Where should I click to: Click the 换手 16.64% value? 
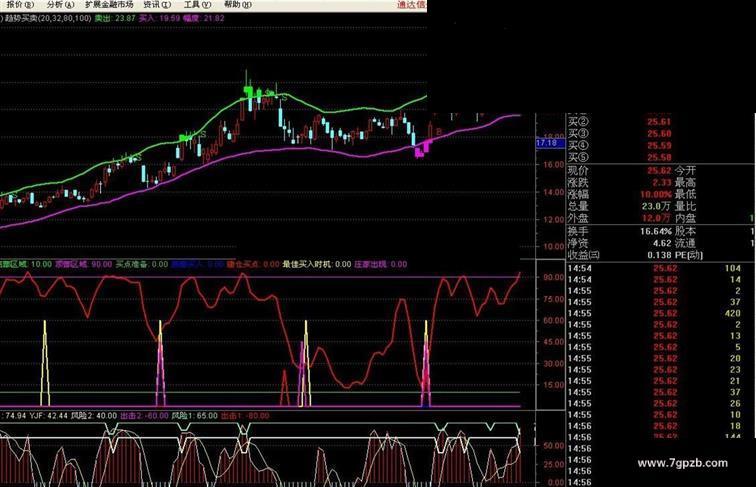[656, 231]
